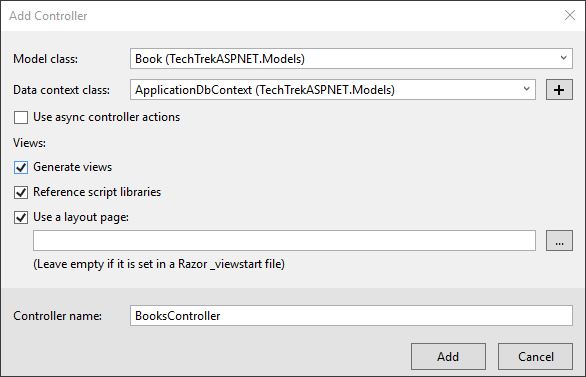Expand the Model class dropdown arrow
This screenshot has height=377, width=586.
coord(564,58)
